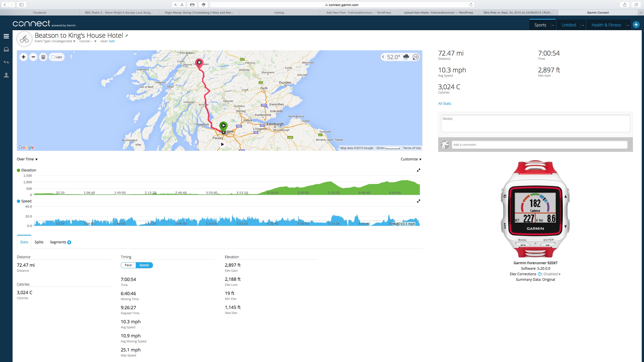Switch to the Splits tab
This screenshot has width=644, height=362.
tap(39, 242)
